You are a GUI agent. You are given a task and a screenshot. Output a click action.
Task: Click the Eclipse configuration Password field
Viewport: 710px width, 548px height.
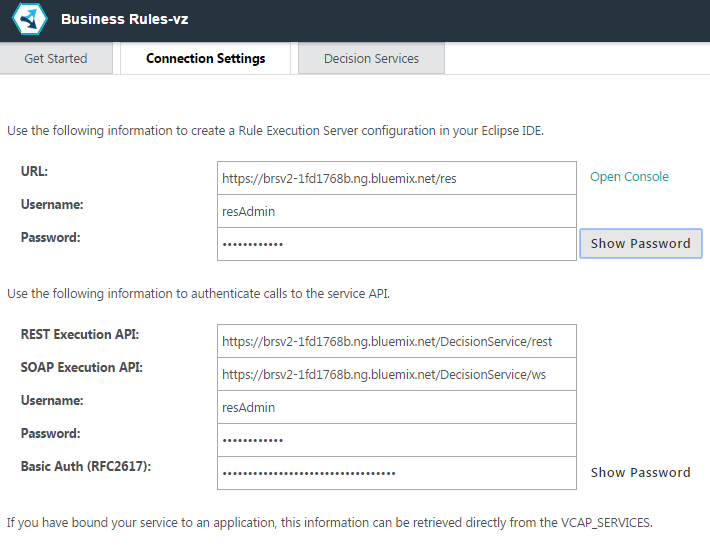coord(397,244)
